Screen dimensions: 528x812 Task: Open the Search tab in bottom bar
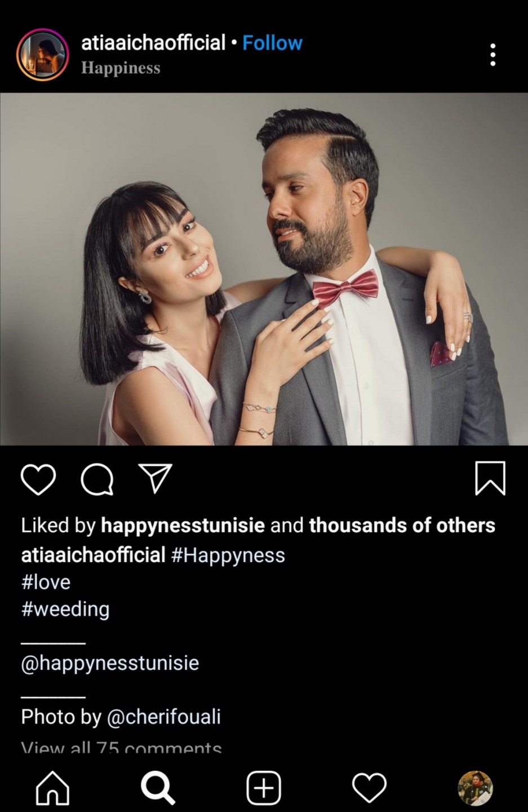(x=158, y=788)
